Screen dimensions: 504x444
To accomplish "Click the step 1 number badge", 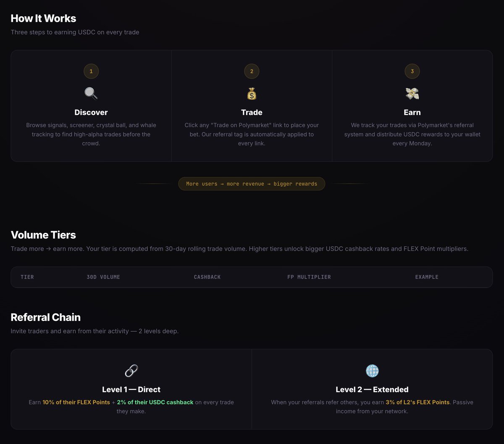I will [x=91, y=71].
